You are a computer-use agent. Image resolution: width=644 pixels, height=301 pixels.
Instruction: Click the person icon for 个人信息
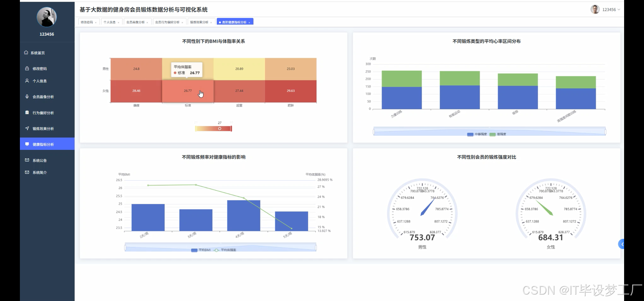coord(27,81)
